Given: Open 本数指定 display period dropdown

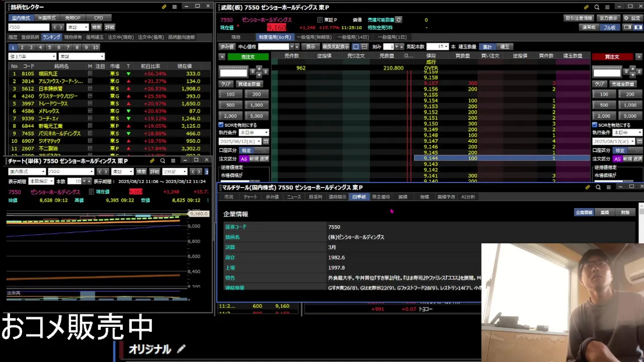Looking at the screenshot, I should coord(41,181).
